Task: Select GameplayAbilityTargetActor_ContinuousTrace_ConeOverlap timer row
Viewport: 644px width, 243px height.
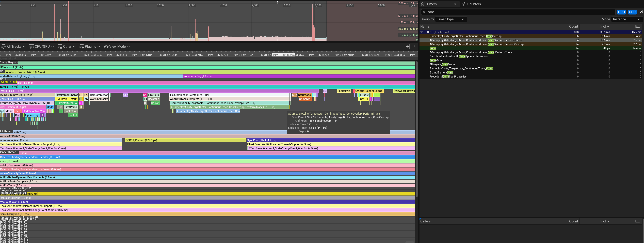Action: pos(531,36)
